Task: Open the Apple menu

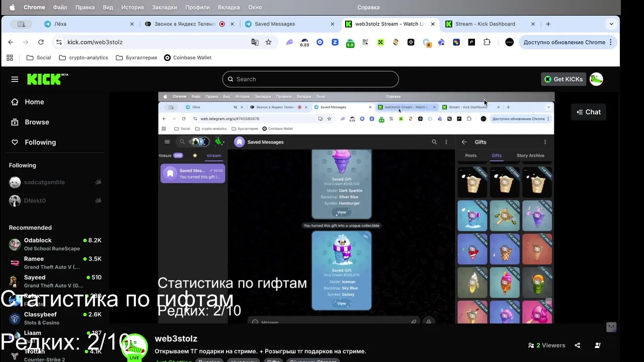Action: [x=12, y=8]
